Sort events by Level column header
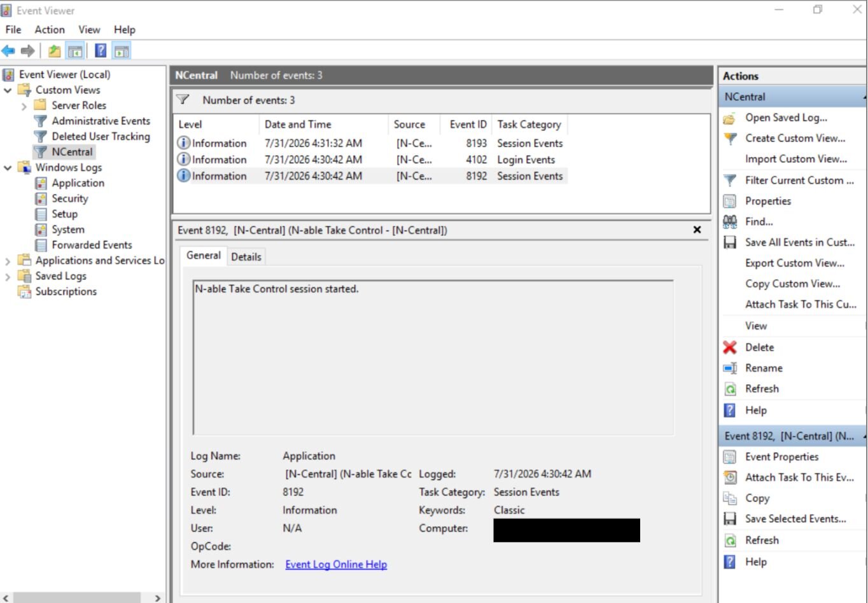The width and height of the screenshot is (868, 603). pyautogui.click(x=216, y=125)
